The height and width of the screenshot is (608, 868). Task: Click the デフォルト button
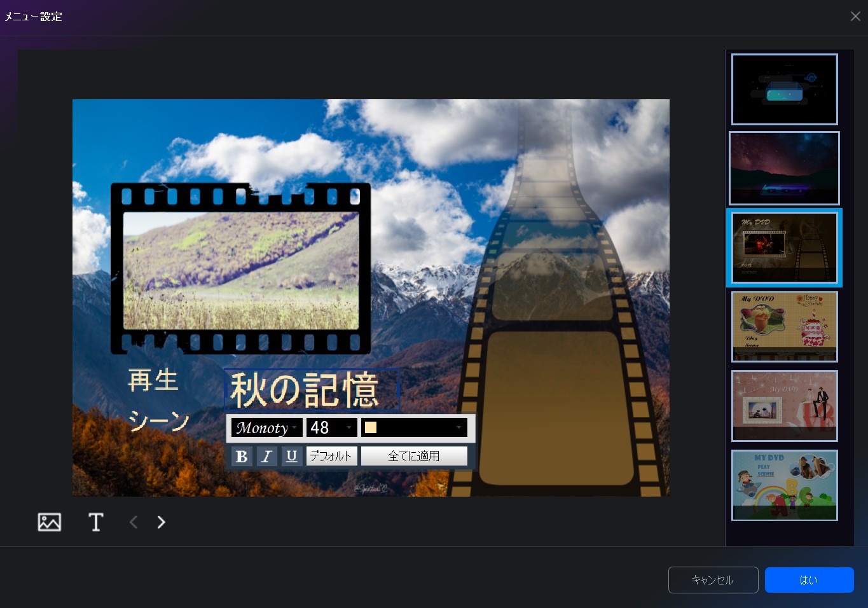[x=331, y=455]
